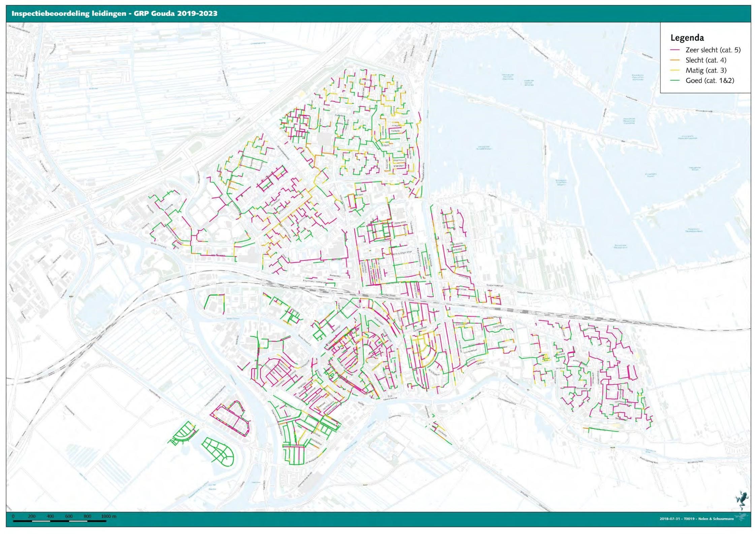Click the '800' mark on scale bar

tap(87, 516)
